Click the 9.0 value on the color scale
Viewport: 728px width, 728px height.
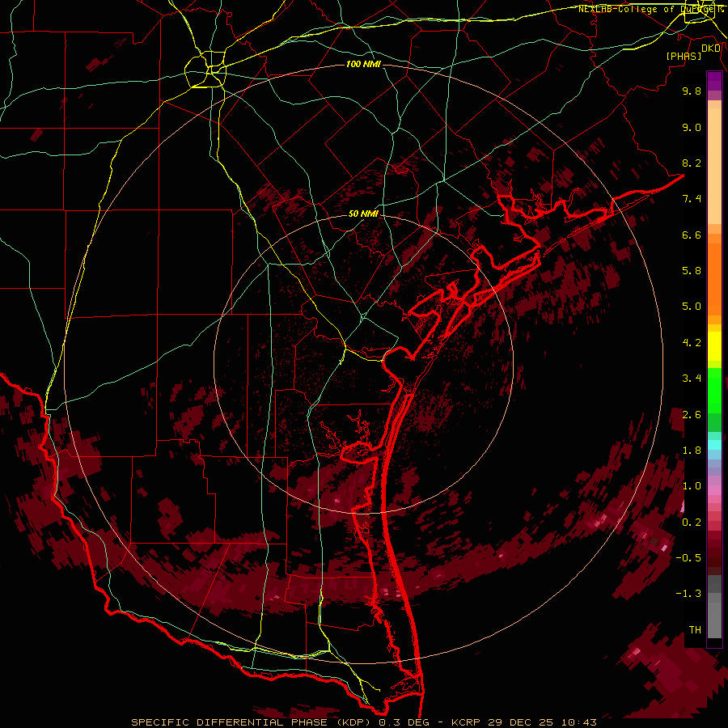click(692, 127)
